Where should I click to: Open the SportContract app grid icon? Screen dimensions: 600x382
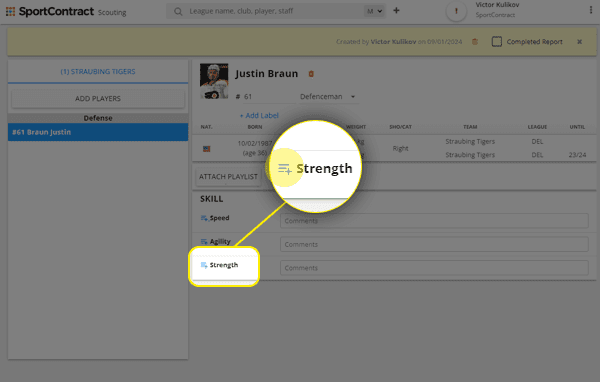point(10,11)
